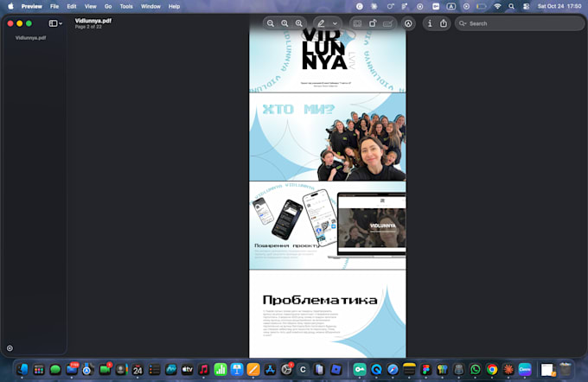Rotate the page with the rotate icon

(373, 23)
